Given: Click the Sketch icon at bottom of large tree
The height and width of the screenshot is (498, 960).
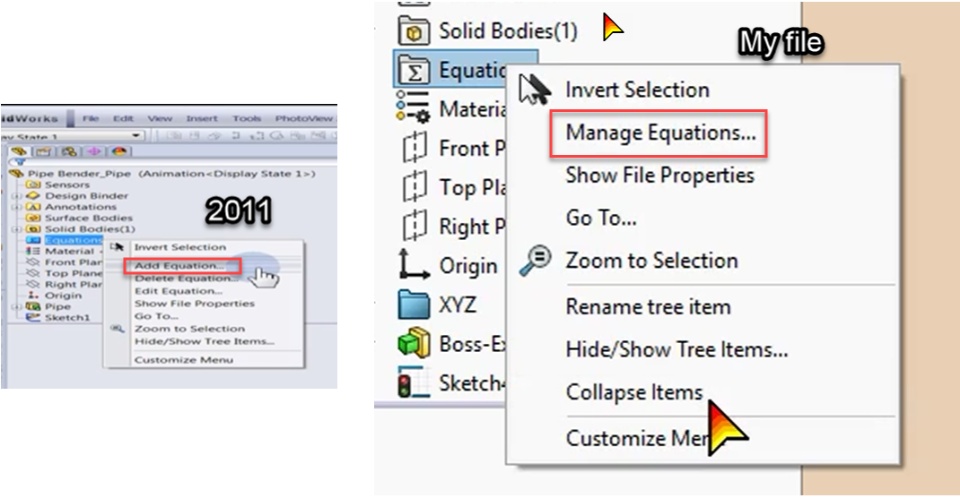Looking at the screenshot, I should pyautogui.click(x=412, y=383).
